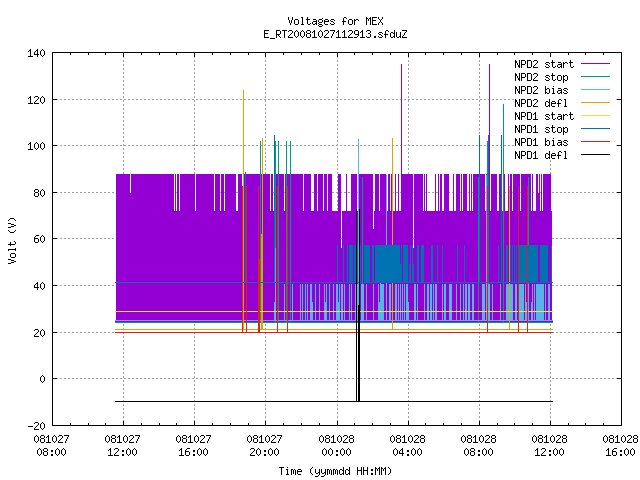Screen dimensions: 640x480
Task: Click the 'NPD1 defl' legend label
Action: [x=541, y=156]
